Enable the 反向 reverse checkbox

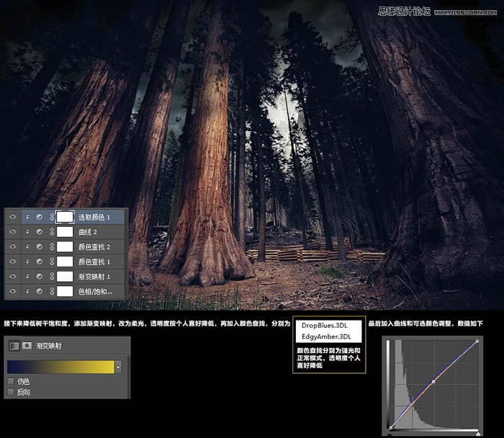click(11, 392)
